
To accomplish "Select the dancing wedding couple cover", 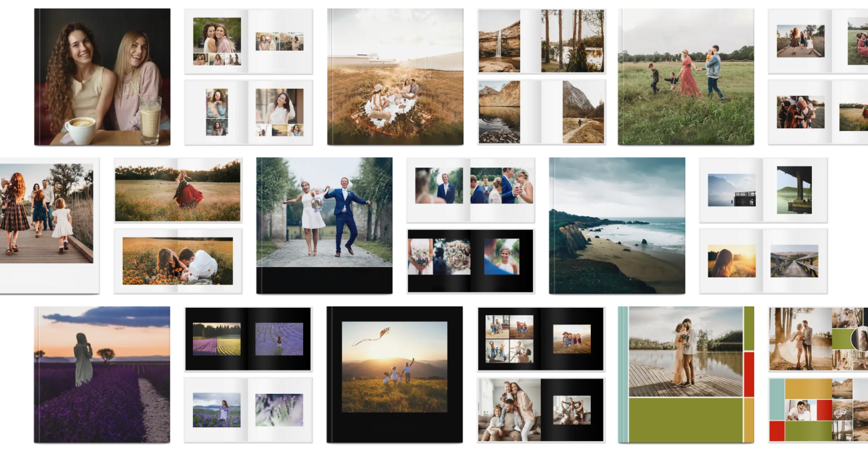I will tap(324, 226).
